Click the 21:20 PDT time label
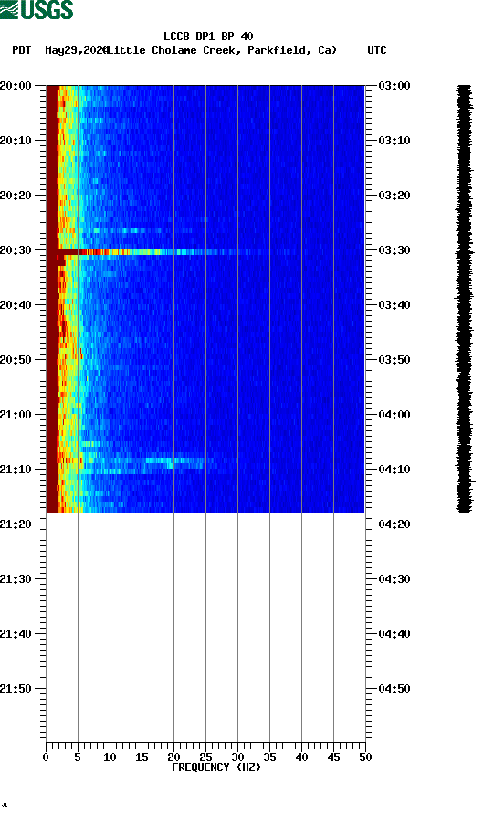 click(x=16, y=524)
